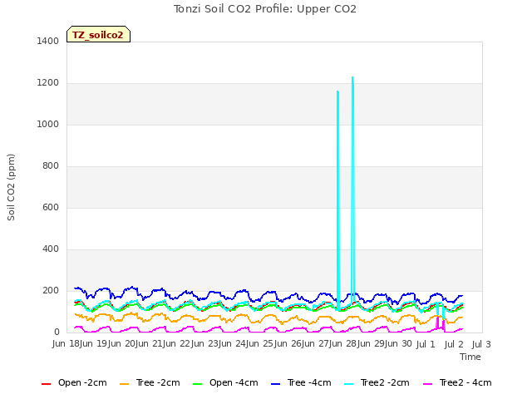Viewport: 532px width, 399px height.
Task: Click the chart title Tonzi Soil CO2 Profile
Action: tap(265, 9)
